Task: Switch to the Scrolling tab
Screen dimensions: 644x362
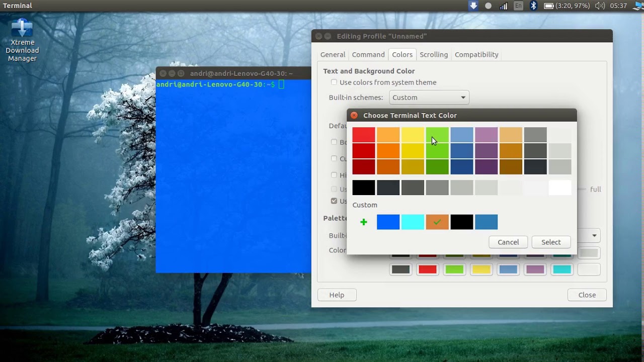Action: click(x=434, y=54)
